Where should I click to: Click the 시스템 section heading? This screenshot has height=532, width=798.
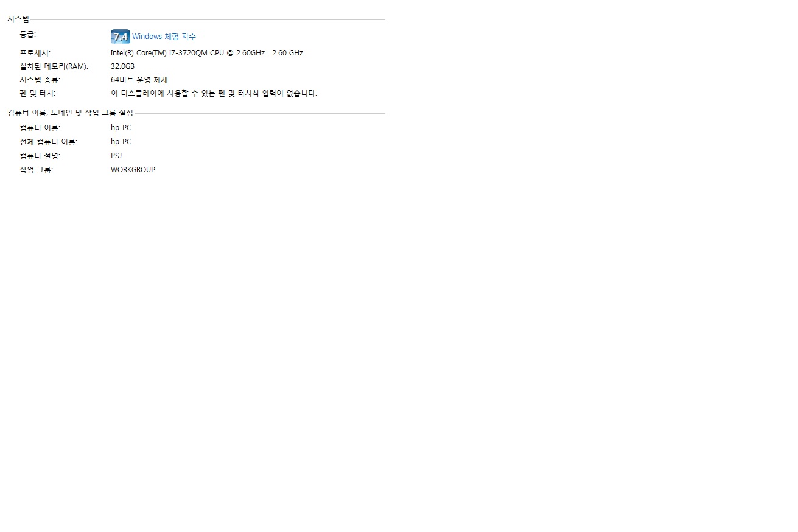pyautogui.click(x=18, y=19)
